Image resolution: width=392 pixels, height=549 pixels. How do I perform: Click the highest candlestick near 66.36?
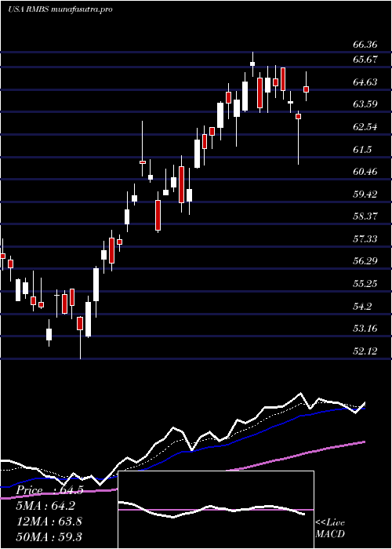tap(252, 64)
